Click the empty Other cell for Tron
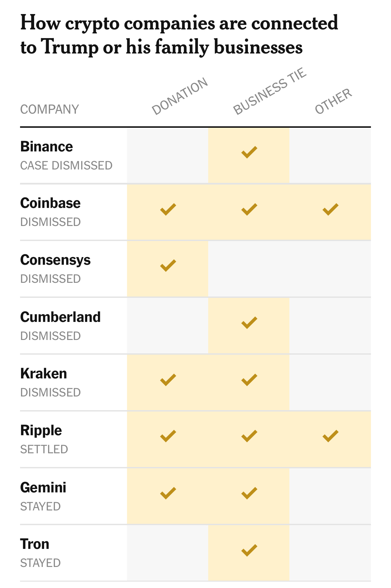Image resolution: width=391 pixels, height=588 pixels. point(330,553)
